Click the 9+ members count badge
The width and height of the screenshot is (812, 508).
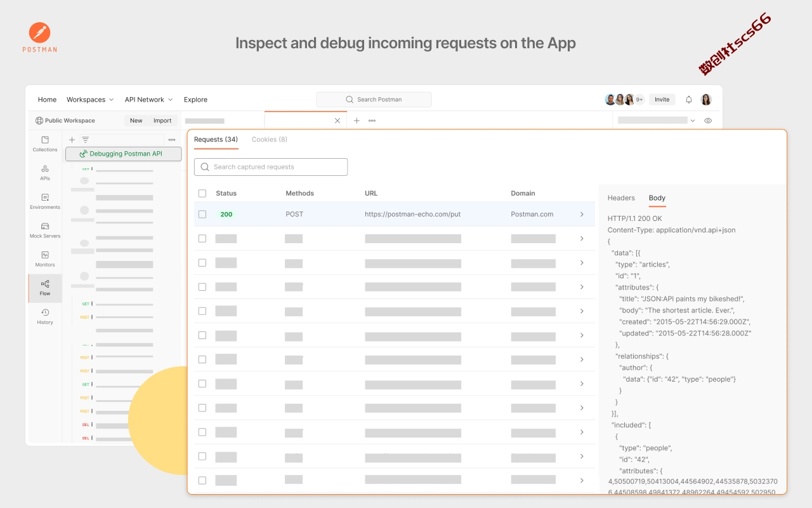coord(639,100)
